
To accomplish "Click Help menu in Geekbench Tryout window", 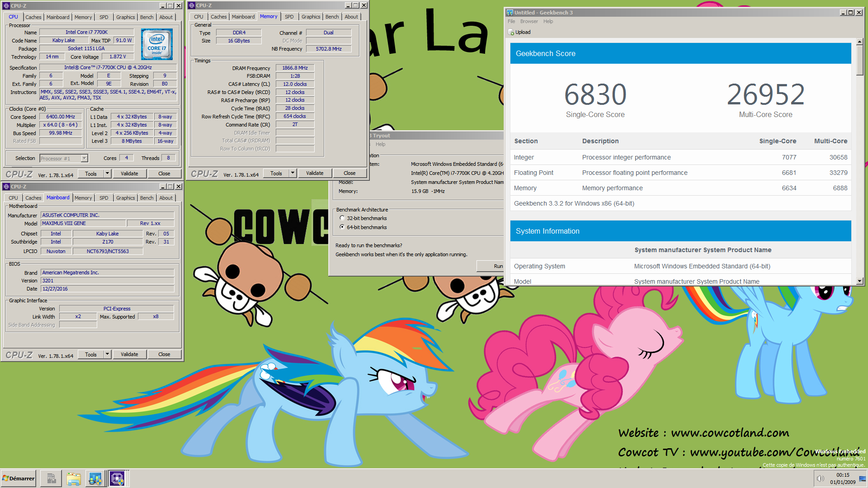I will point(380,144).
